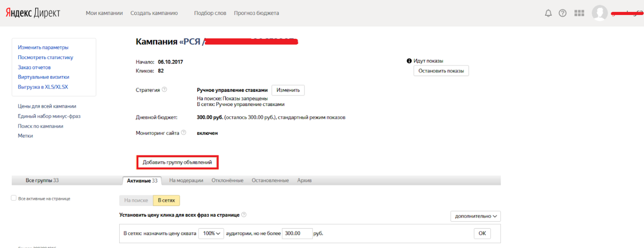644x248 pixels.
Task: Switch to the Отклонённые tab
Action: coord(227,180)
